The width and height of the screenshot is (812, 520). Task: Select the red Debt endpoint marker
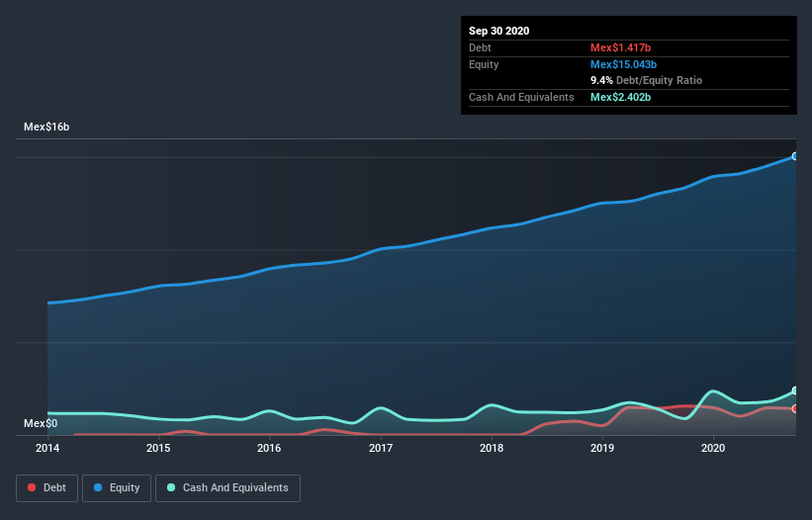pos(795,408)
